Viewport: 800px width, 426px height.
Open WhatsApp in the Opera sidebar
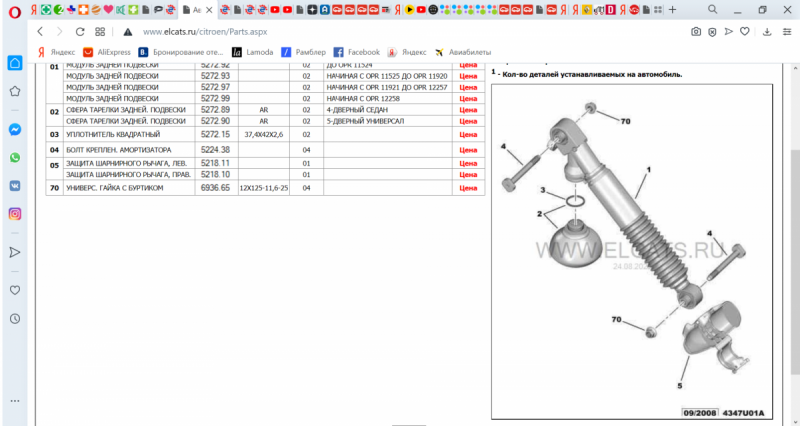(15, 158)
